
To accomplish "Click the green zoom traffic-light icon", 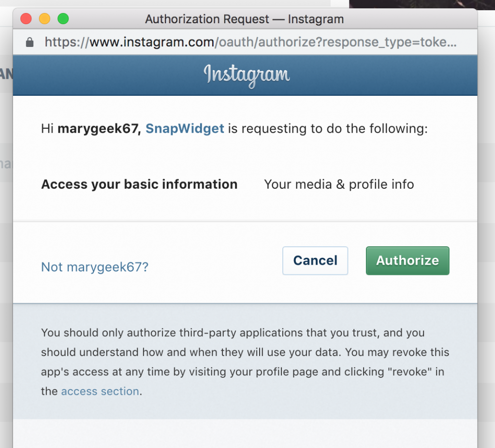I will tap(63, 18).
